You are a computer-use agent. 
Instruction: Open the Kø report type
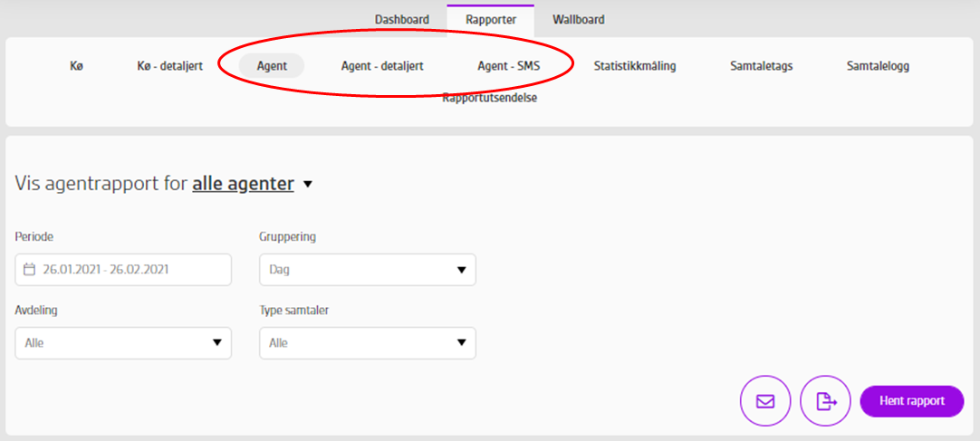pos(76,66)
